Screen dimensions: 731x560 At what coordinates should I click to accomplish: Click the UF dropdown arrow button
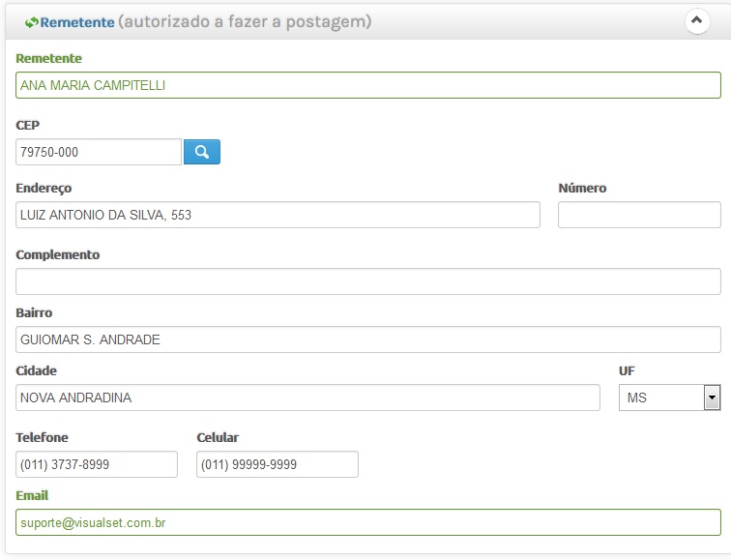coord(712,398)
